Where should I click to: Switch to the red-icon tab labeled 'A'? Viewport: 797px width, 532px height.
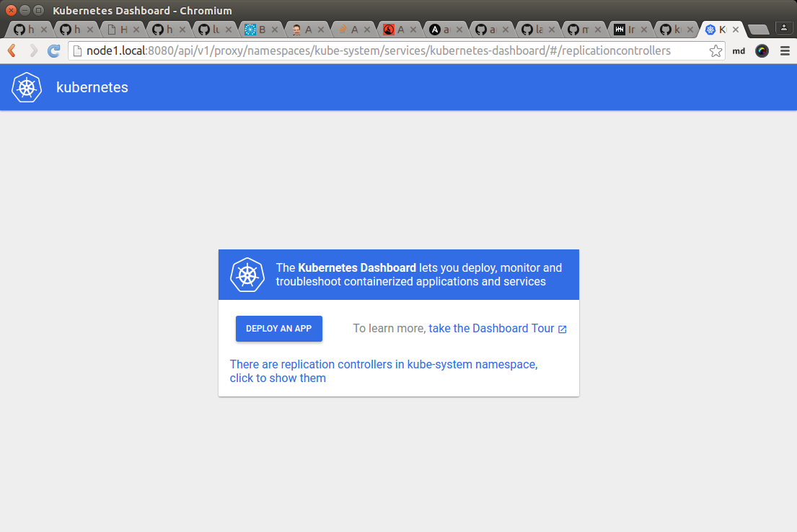point(400,30)
